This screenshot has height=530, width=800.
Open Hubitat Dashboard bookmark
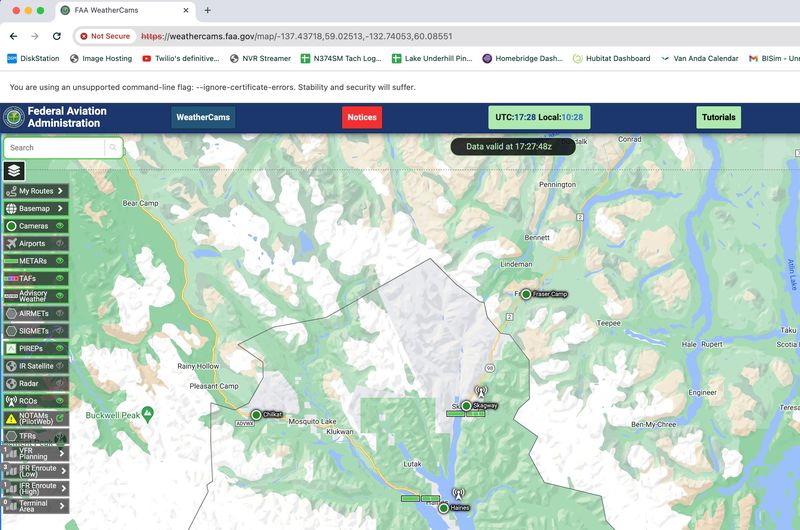coord(612,59)
